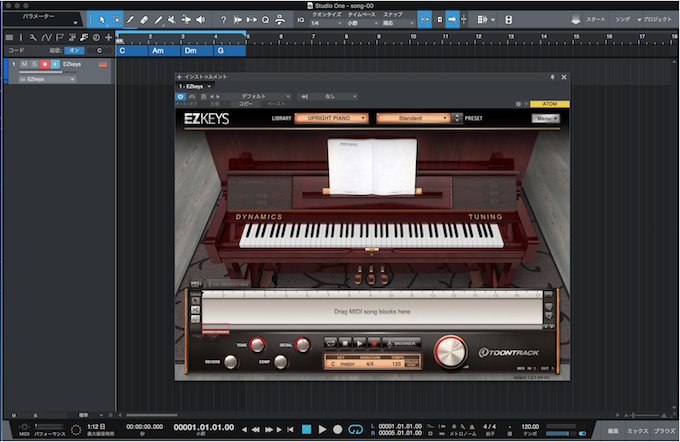Solo the EZkeys track with S

tap(34, 64)
